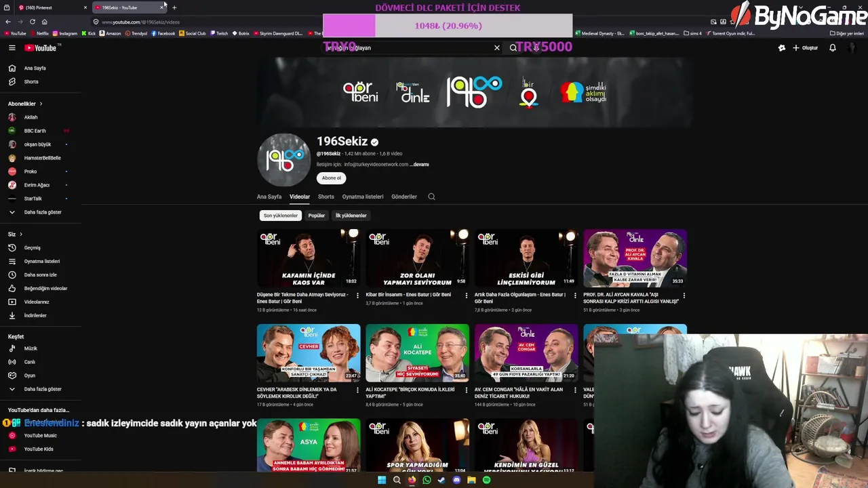Open Kafamın İçinde Kaos Var thumbnail
Viewport: 868px width, 488px height.
tap(309, 258)
